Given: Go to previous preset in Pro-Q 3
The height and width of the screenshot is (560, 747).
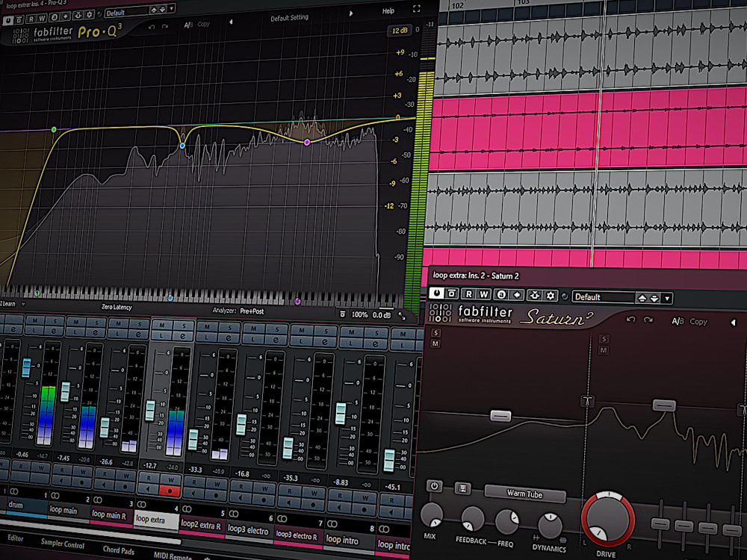Looking at the screenshot, I should point(231,22).
